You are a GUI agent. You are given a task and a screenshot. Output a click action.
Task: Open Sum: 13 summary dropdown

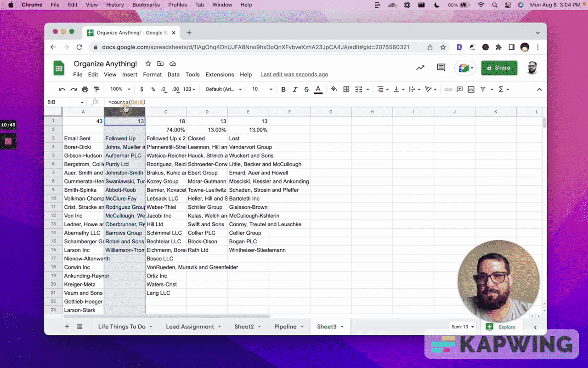pos(462,327)
